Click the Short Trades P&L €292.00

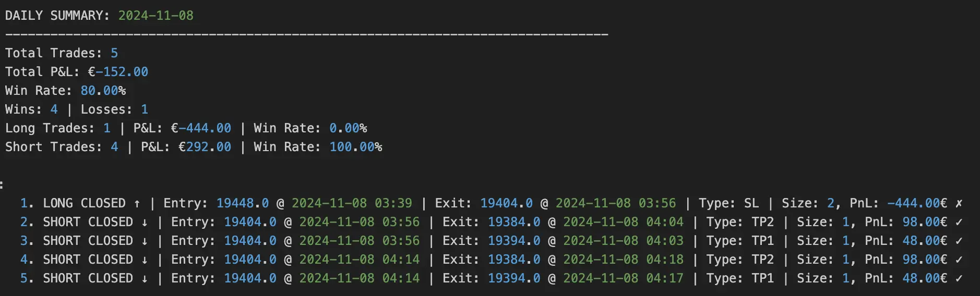pyautogui.click(x=205, y=147)
